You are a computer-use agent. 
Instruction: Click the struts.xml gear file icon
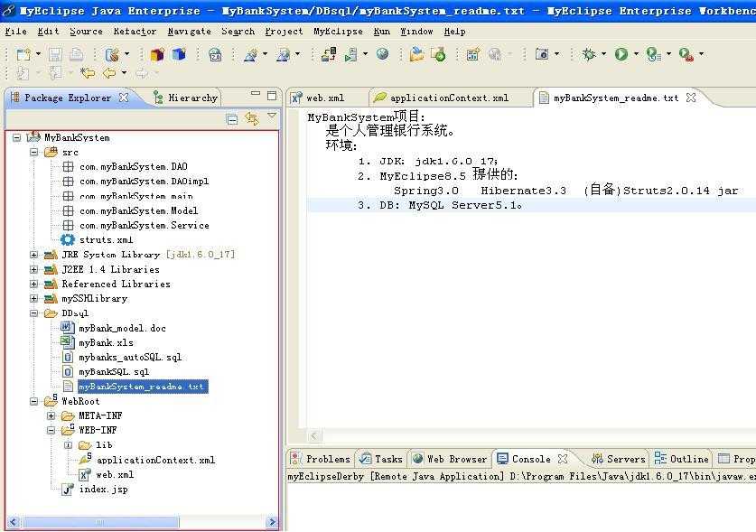click(68, 239)
